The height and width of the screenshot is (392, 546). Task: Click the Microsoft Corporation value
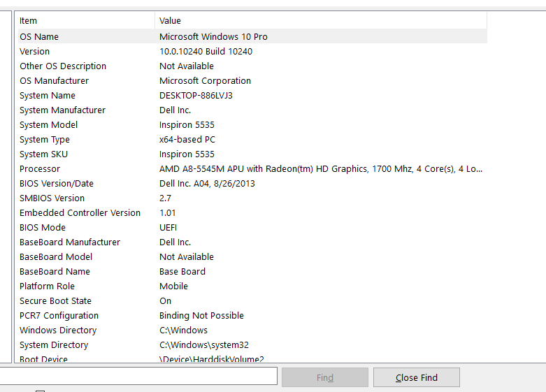(205, 80)
